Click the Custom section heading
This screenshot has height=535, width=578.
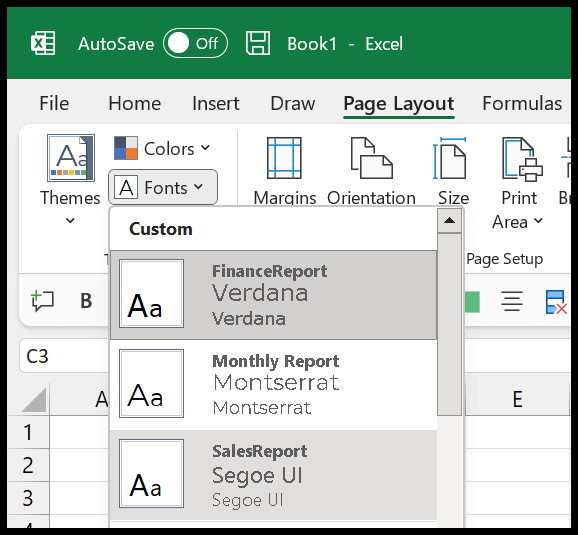[x=161, y=229]
